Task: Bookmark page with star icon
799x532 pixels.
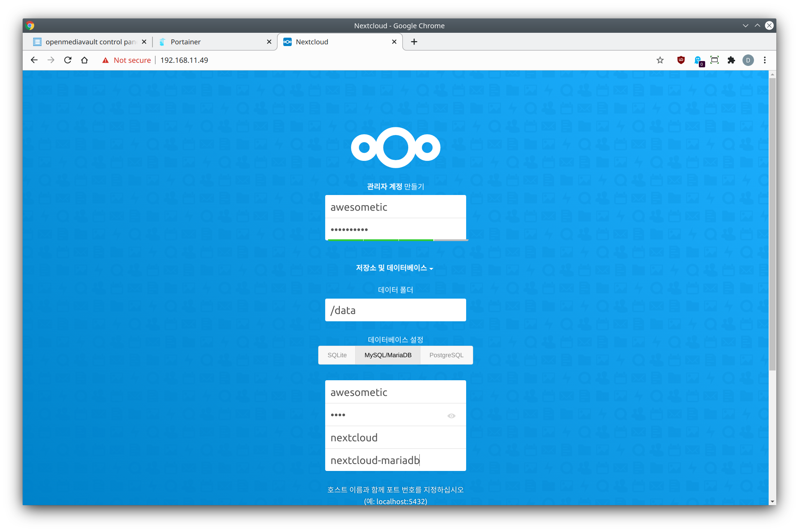Action: [x=660, y=60]
